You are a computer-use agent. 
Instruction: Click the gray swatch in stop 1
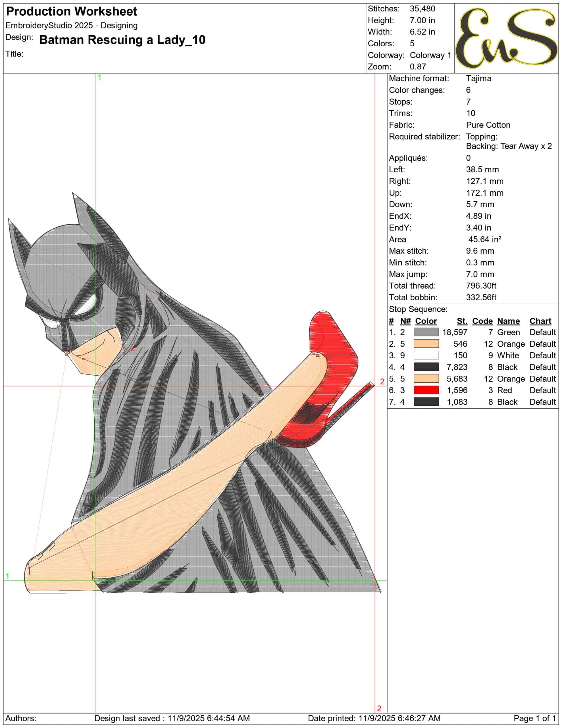[426, 332]
